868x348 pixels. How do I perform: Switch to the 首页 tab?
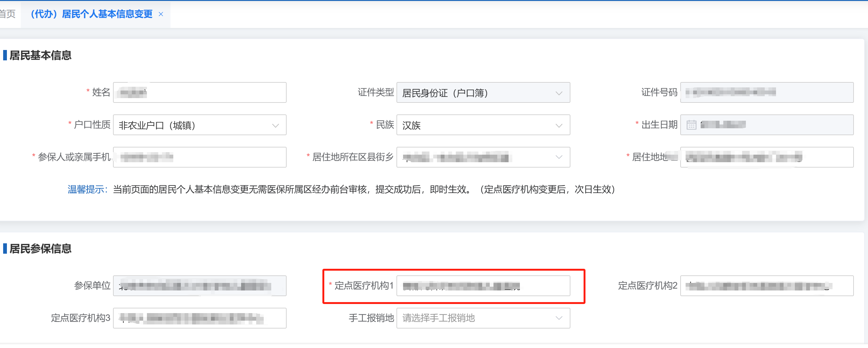coord(8,14)
